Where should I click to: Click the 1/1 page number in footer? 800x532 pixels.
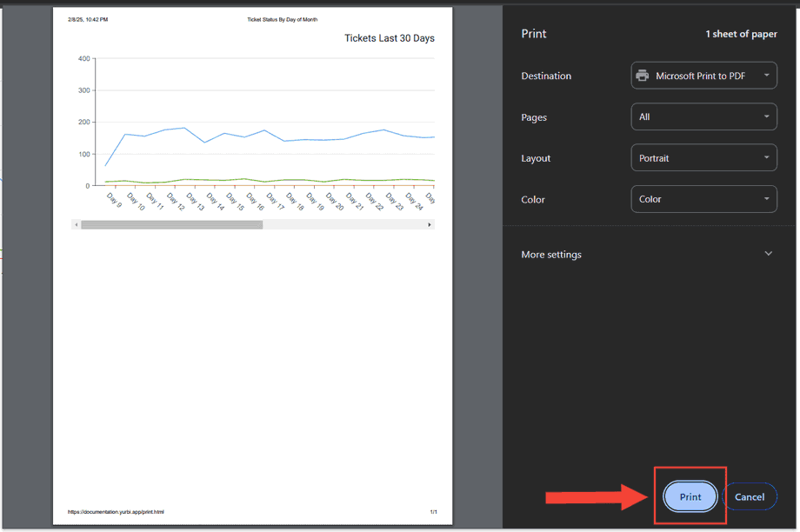pos(433,512)
